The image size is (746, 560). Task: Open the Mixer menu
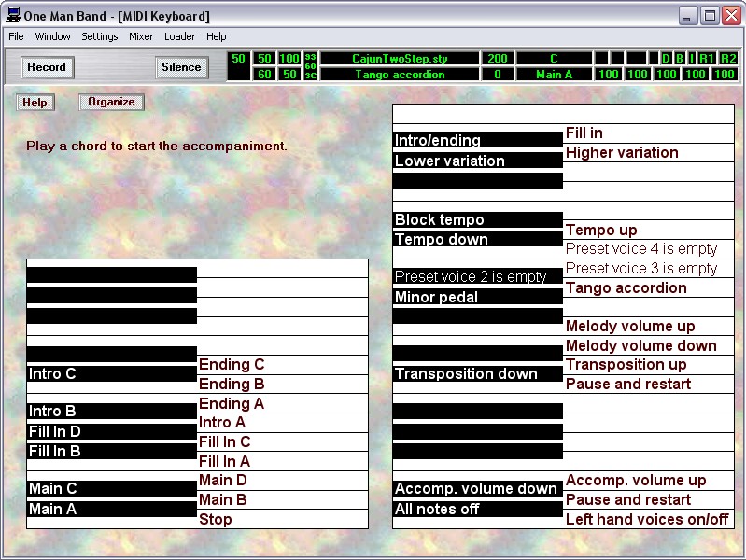(x=141, y=36)
